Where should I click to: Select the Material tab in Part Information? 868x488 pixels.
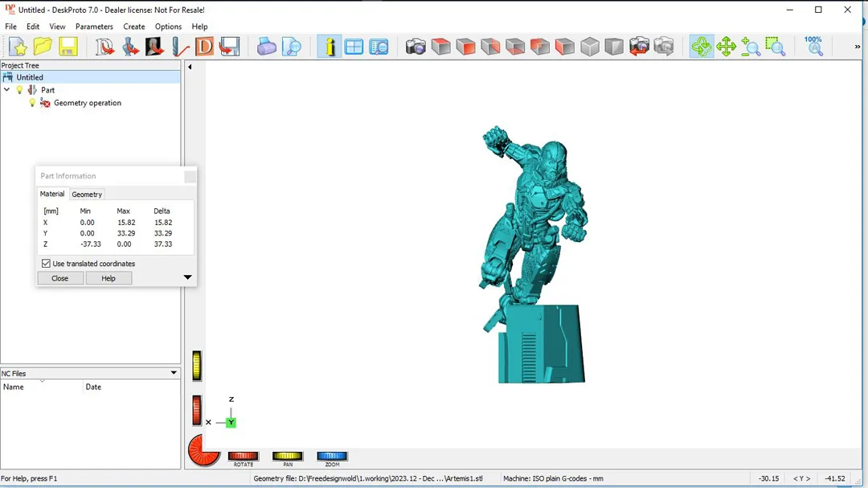tap(52, 194)
